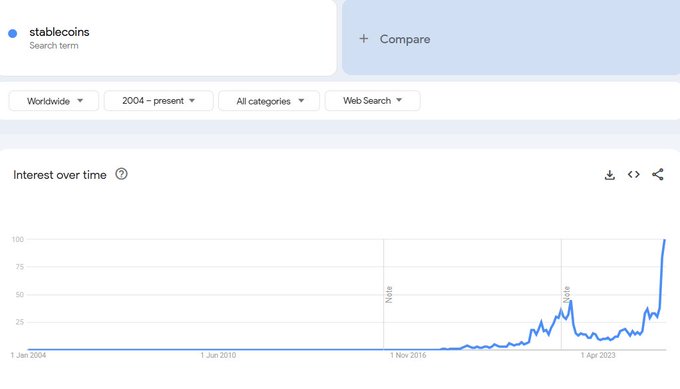Click the chart peak at value 100

point(665,239)
